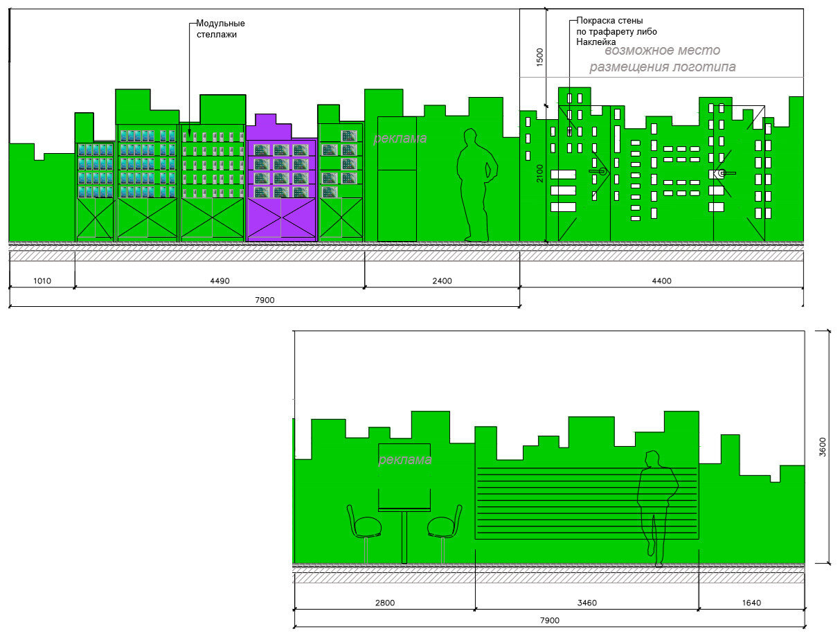Click the 2400 dimension label
Image resolution: width=840 pixels, height=638 pixels.
tap(442, 281)
